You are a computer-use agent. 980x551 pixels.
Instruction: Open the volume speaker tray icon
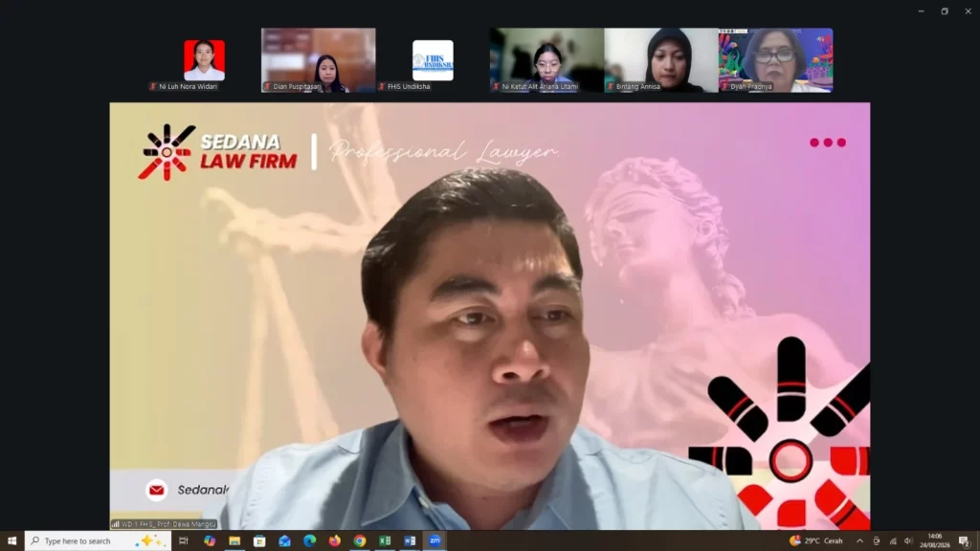coord(908,541)
